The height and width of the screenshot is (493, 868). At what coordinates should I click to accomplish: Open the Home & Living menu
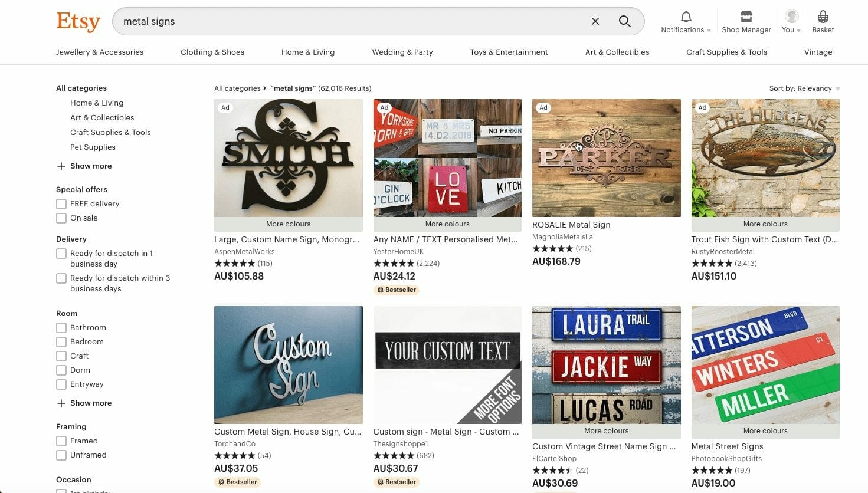(x=307, y=52)
